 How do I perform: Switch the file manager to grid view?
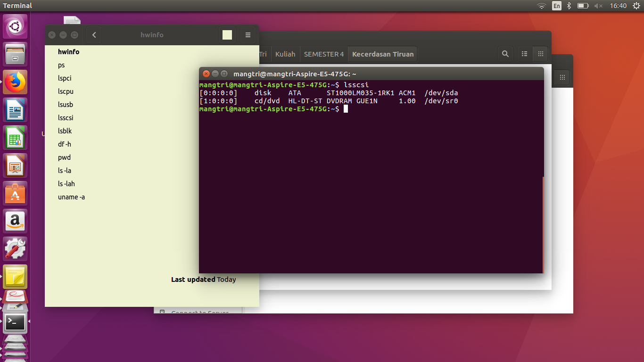tap(540, 53)
